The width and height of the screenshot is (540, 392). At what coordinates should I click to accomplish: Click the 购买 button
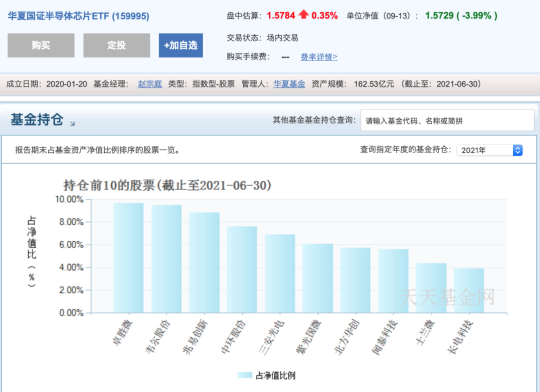coord(41,45)
